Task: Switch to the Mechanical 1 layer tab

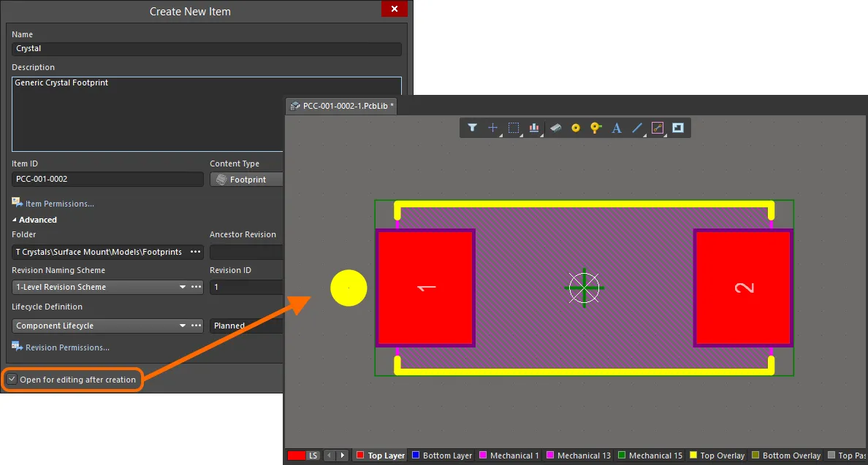Action: (x=509, y=456)
